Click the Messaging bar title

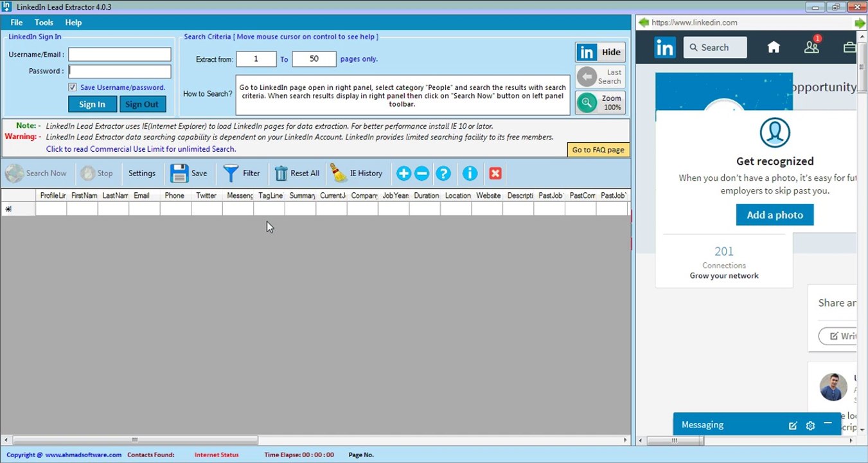(x=702, y=425)
